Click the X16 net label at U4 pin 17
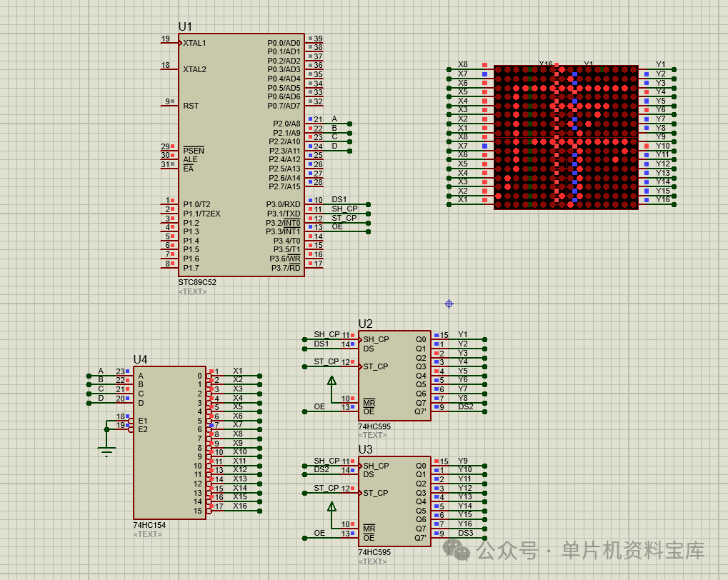This screenshot has width=728, height=580. [x=240, y=506]
